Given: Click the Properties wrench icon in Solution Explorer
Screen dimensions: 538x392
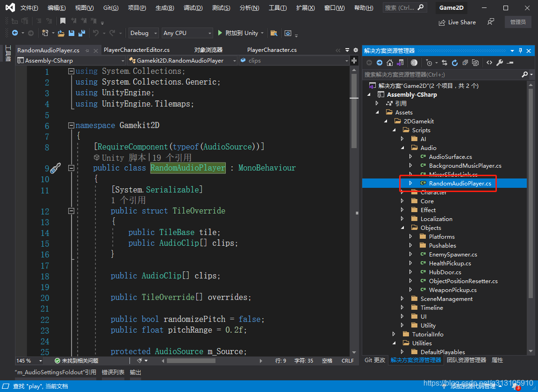Looking at the screenshot, I should (x=500, y=63).
